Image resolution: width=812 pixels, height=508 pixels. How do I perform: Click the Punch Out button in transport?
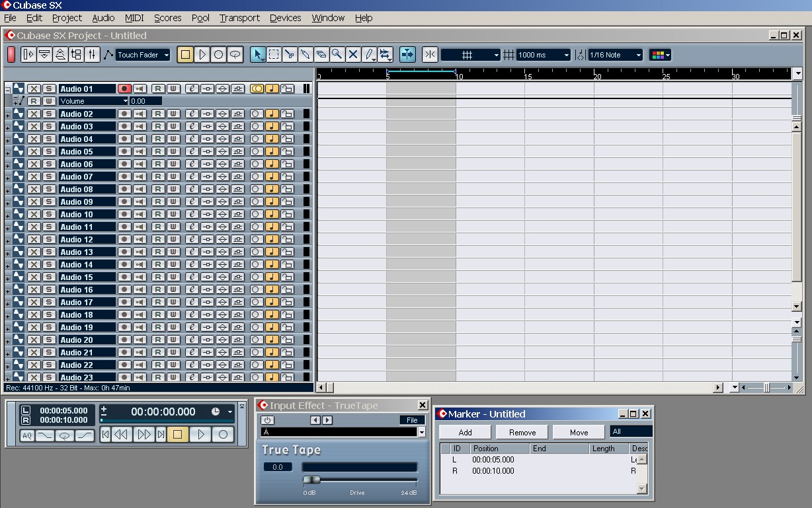[x=85, y=435]
